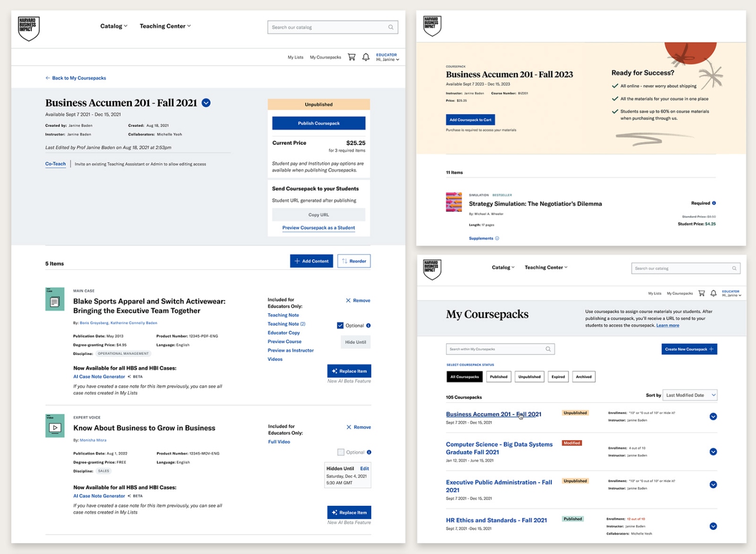Open the shopping cart in the coursepack editor header
The height and width of the screenshot is (554, 756).
tap(351, 57)
